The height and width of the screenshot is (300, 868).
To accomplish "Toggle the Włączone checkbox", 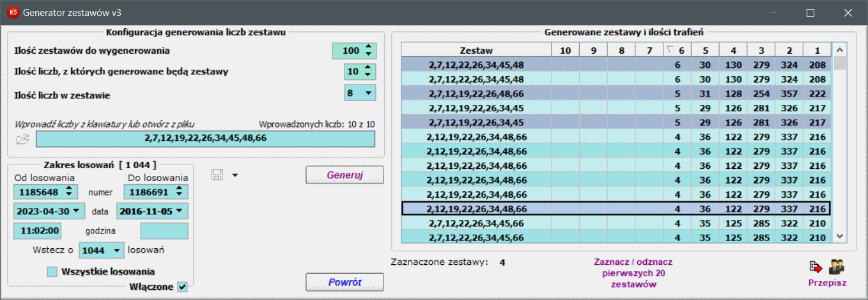I will coord(182,287).
